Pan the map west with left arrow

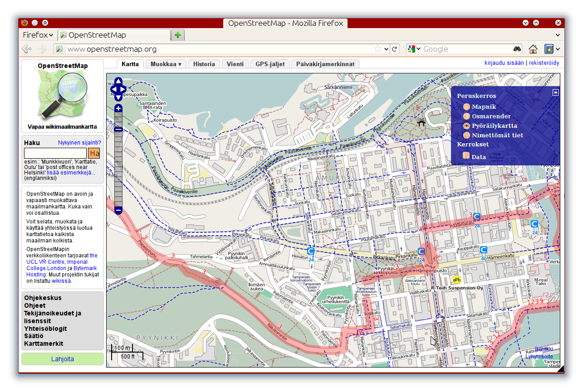[x=114, y=89]
